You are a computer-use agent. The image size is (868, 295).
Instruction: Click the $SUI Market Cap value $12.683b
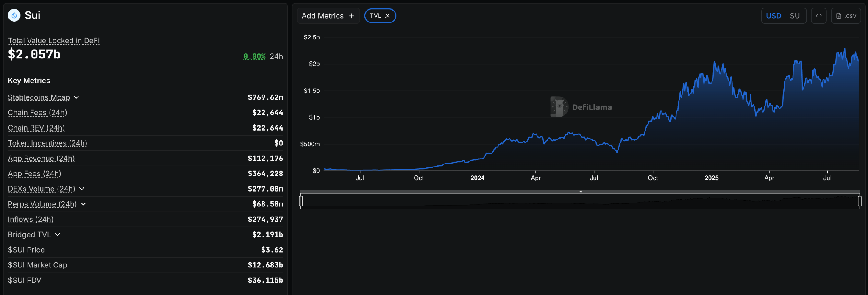coord(265,265)
